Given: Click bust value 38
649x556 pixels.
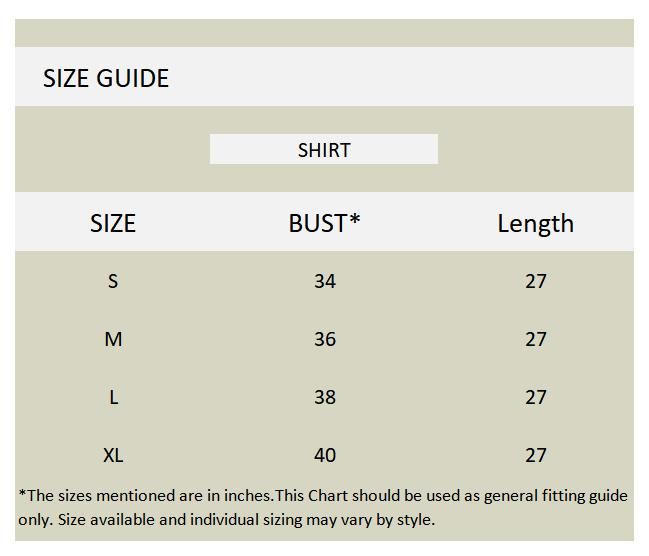Looking at the screenshot, I should [x=325, y=397].
